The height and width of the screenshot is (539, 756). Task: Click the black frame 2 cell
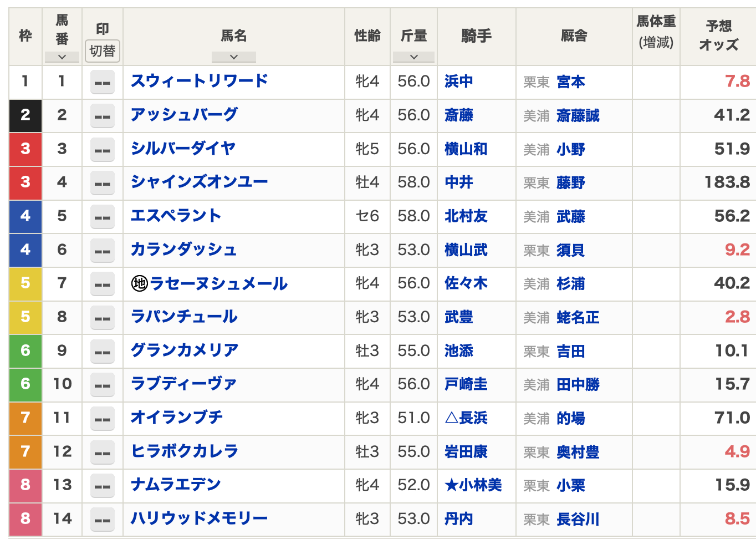click(25, 115)
